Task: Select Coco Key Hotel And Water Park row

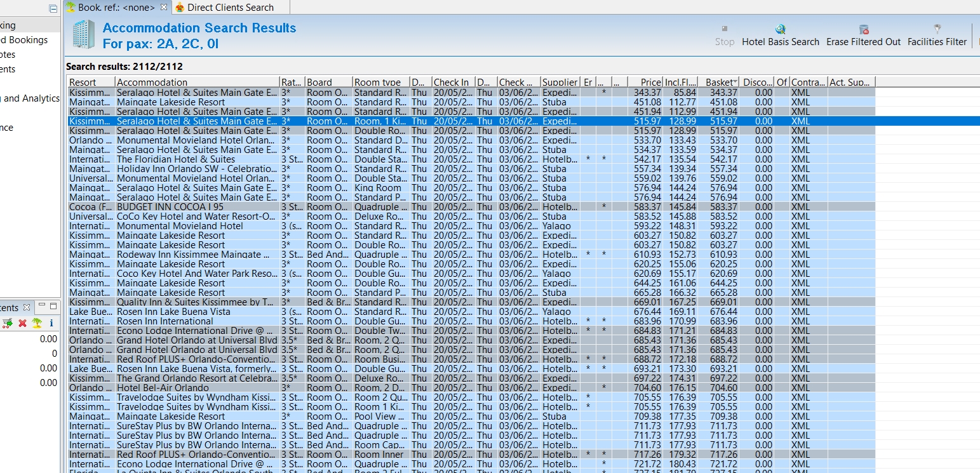Action: click(471, 273)
